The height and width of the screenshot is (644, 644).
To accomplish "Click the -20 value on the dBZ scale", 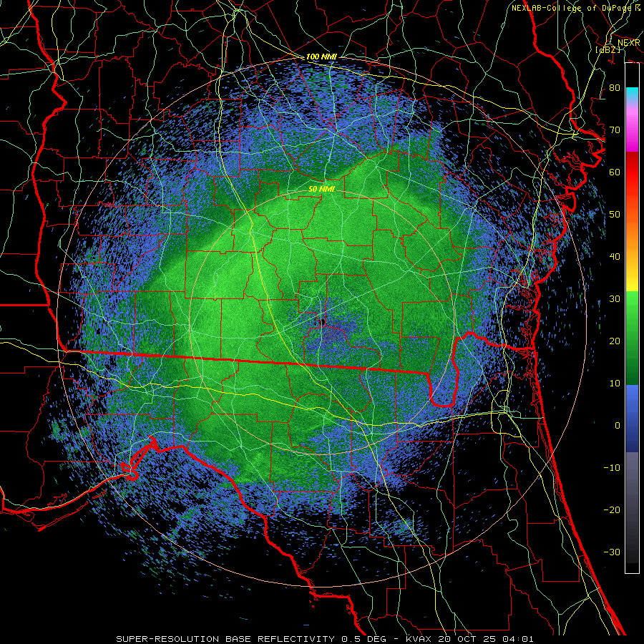I will tap(612, 509).
